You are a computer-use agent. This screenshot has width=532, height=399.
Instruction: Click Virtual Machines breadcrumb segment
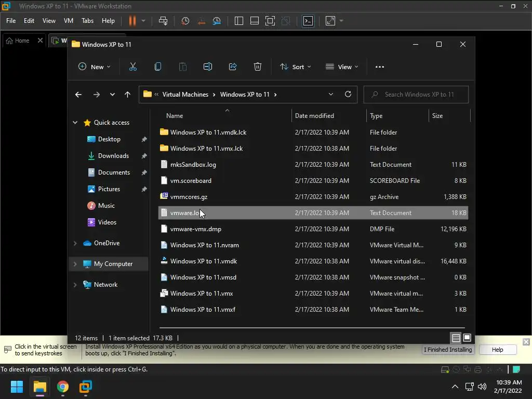[185, 95]
